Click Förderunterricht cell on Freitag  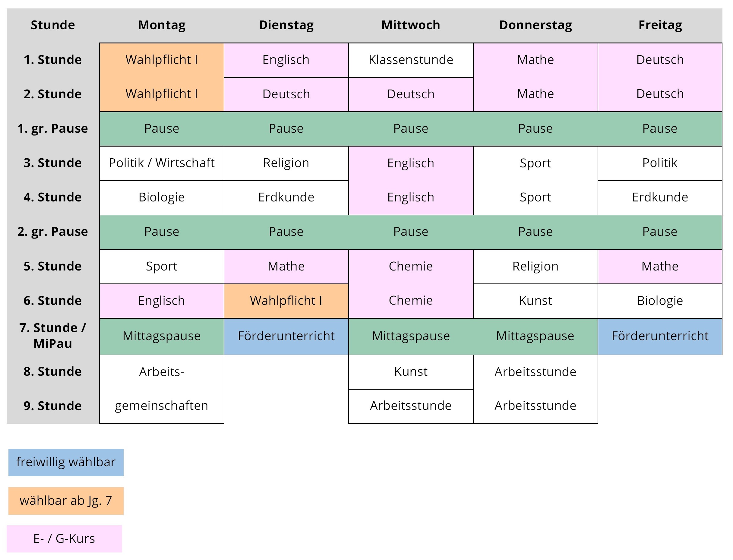[x=660, y=336]
